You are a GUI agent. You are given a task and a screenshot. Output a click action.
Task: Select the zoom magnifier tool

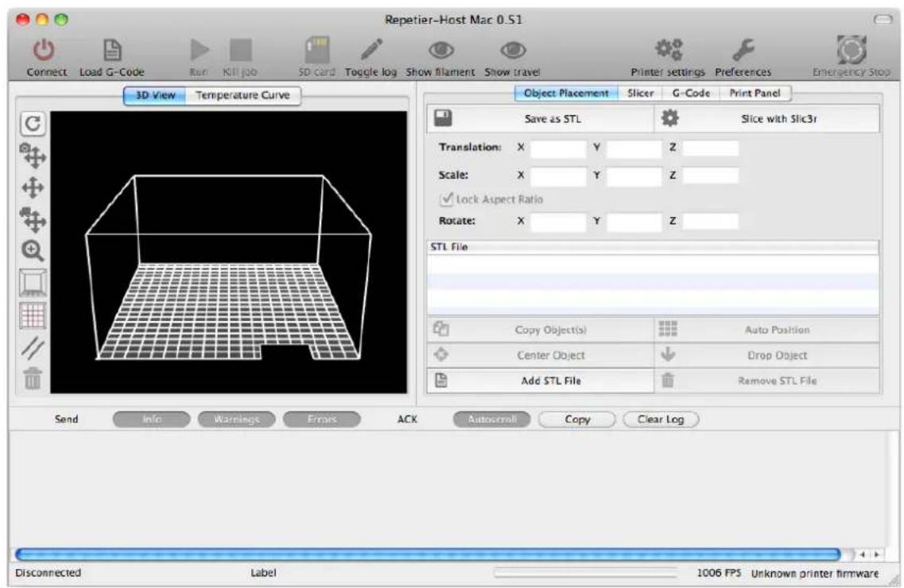click(33, 250)
